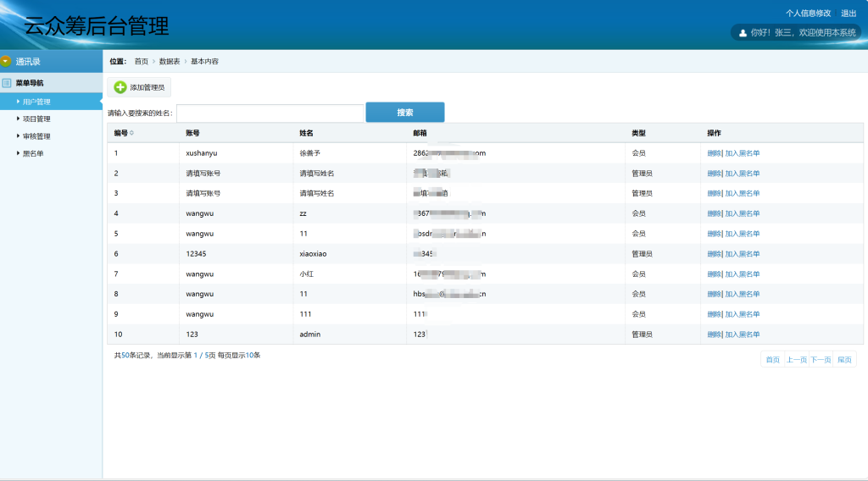Click the 通讯录 round arrow icon
868x481 pixels.
pos(6,61)
